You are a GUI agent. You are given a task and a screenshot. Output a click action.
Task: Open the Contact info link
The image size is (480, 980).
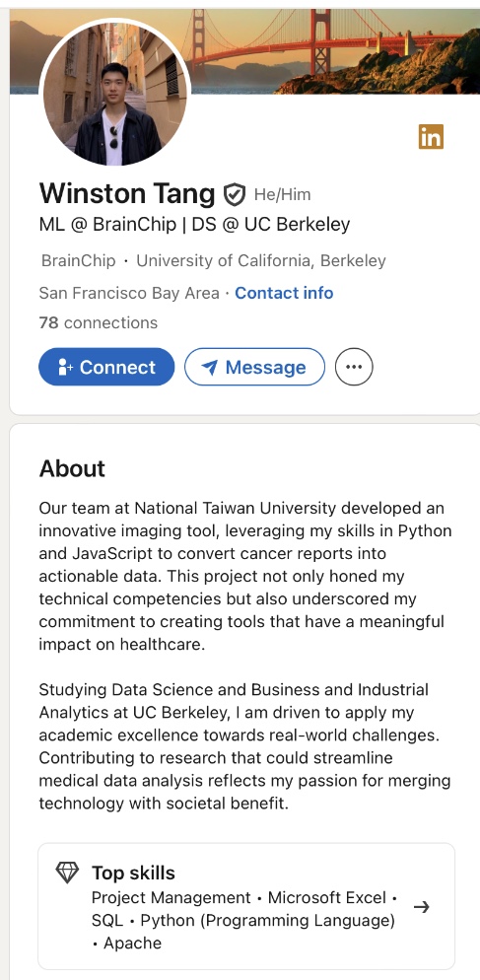pyautogui.click(x=284, y=293)
